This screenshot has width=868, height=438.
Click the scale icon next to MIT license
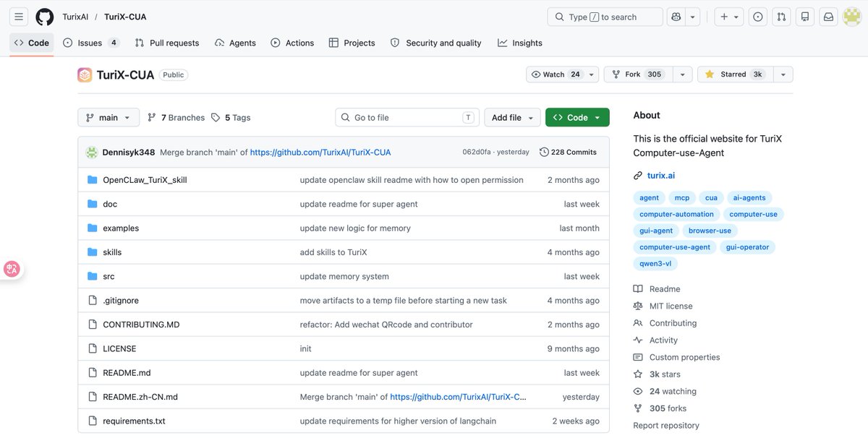638,306
